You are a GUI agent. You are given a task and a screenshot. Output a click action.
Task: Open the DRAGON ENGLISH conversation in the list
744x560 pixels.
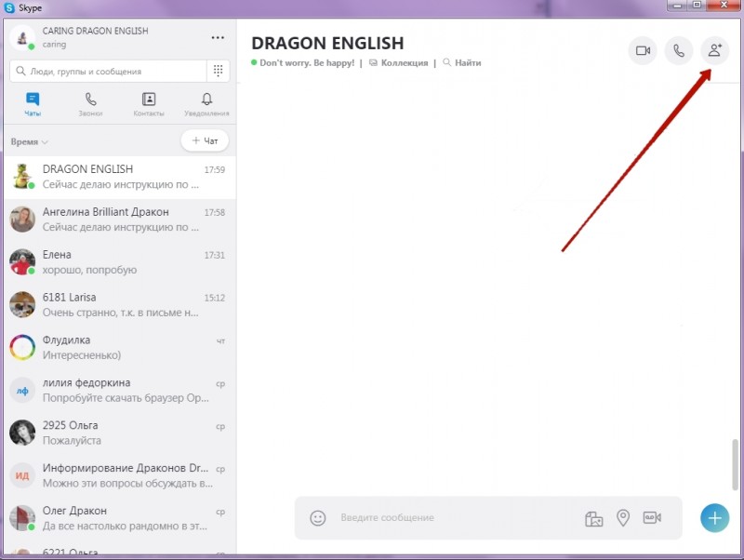click(120, 177)
